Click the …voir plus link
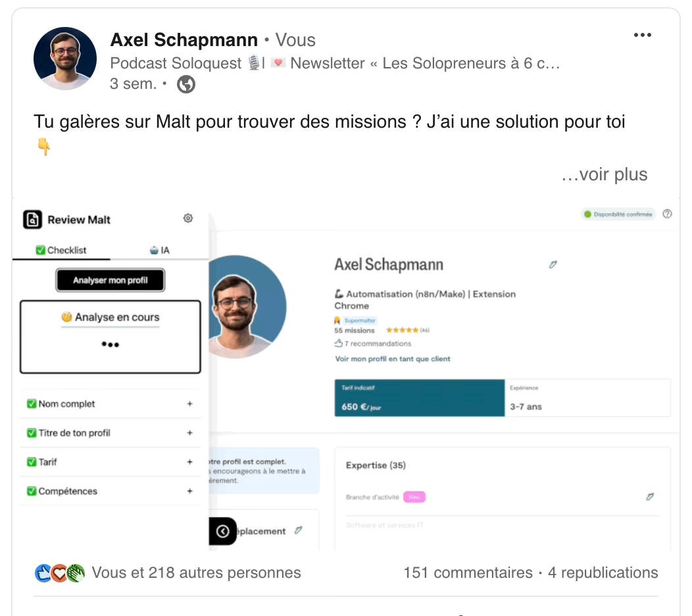 coord(604,174)
